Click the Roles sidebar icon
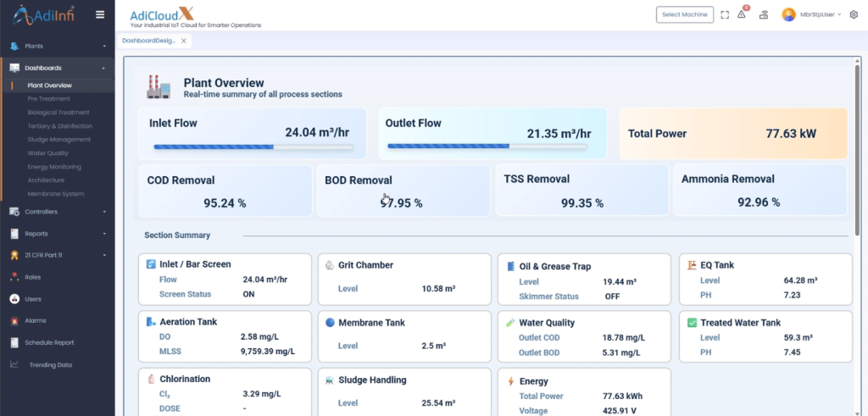Viewport: 868px width, 416px height. [x=14, y=277]
